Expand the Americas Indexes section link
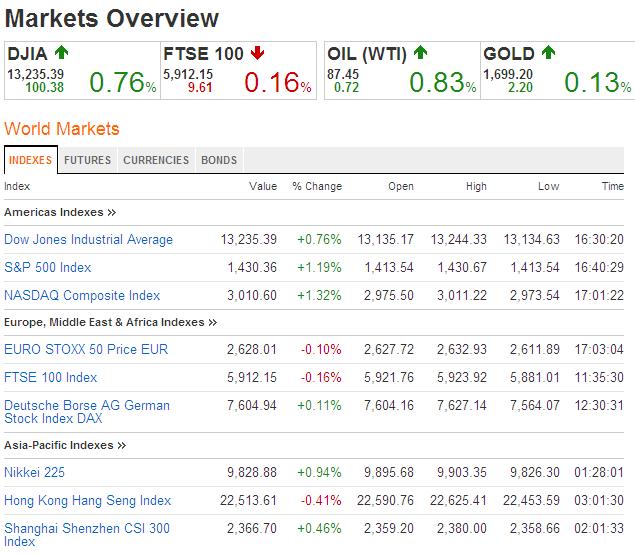 60,212
